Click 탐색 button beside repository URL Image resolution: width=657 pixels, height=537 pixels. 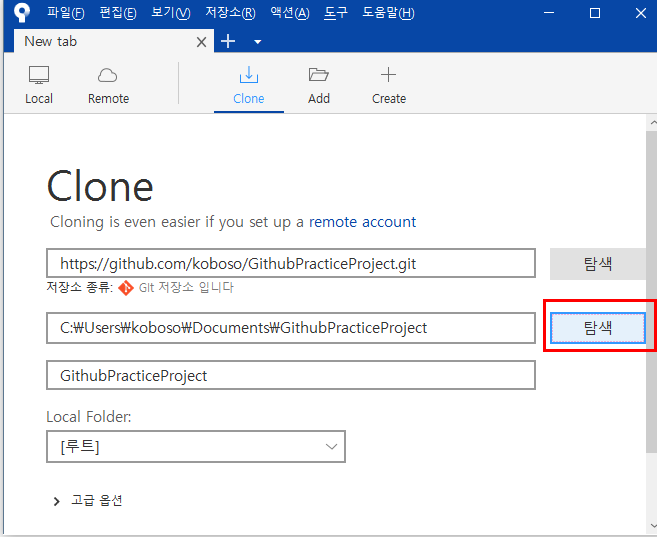[x=598, y=264]
